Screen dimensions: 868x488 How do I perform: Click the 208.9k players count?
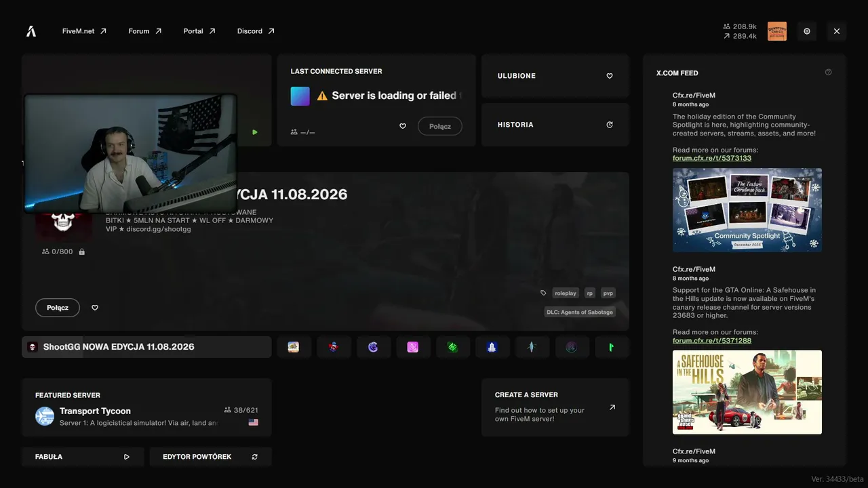[x=740, y=26]
